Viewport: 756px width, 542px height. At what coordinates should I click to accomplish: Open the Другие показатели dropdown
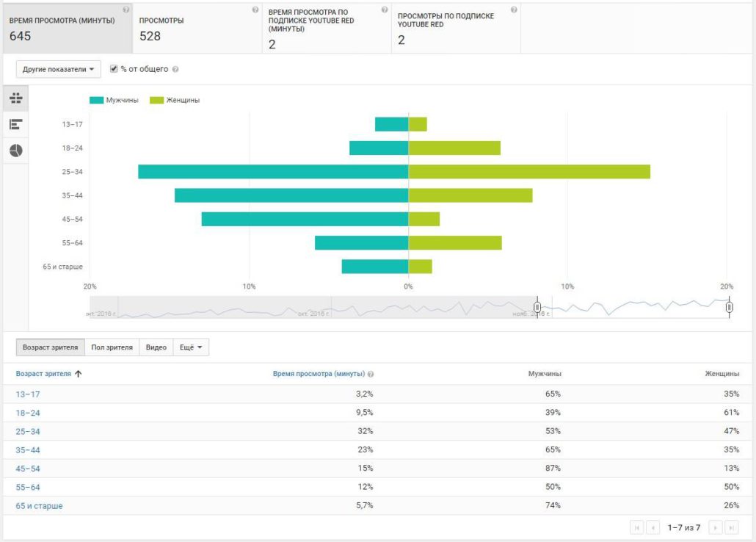point(59,70)
